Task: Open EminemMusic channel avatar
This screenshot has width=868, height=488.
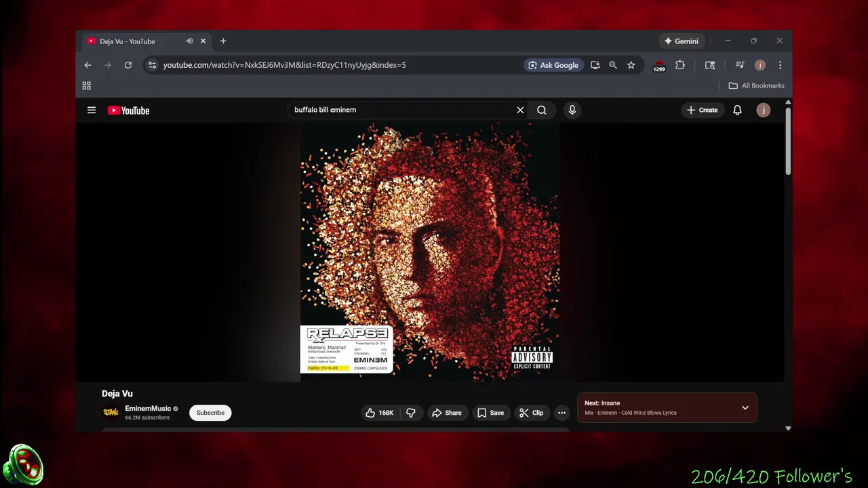Action: pos(111,412)
